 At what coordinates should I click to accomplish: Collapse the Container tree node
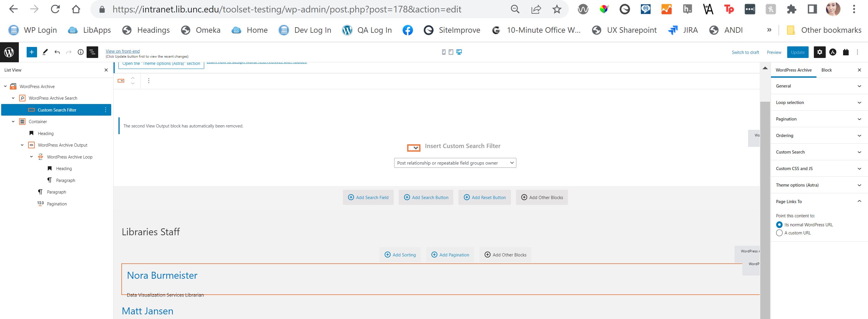click(x=13, y=122)
